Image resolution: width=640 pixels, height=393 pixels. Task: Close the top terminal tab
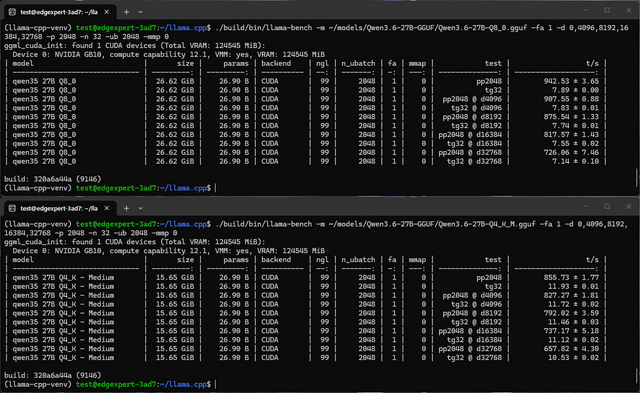coord(107,12)
